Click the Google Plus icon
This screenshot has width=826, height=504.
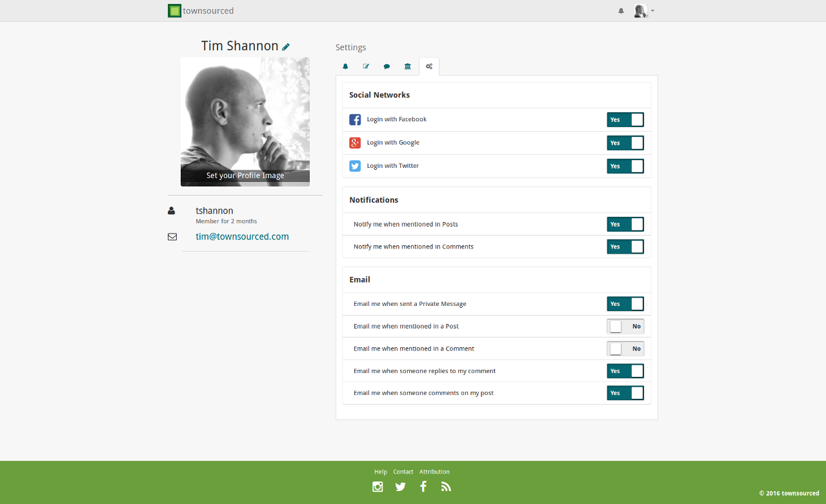pyautogui.click(x=355, y=143)
